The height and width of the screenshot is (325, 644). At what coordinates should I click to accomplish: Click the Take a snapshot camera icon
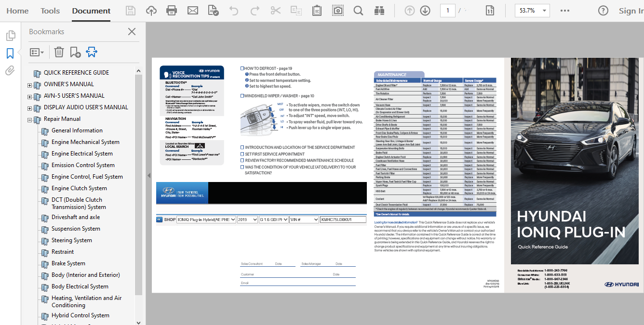(x=338, y=11)
